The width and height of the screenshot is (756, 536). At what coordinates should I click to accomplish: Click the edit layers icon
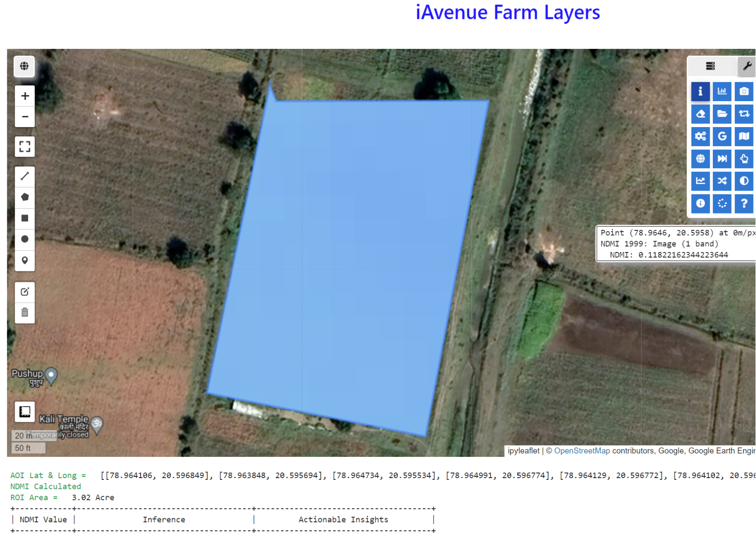pyautogui.click(x=25, y=292)
